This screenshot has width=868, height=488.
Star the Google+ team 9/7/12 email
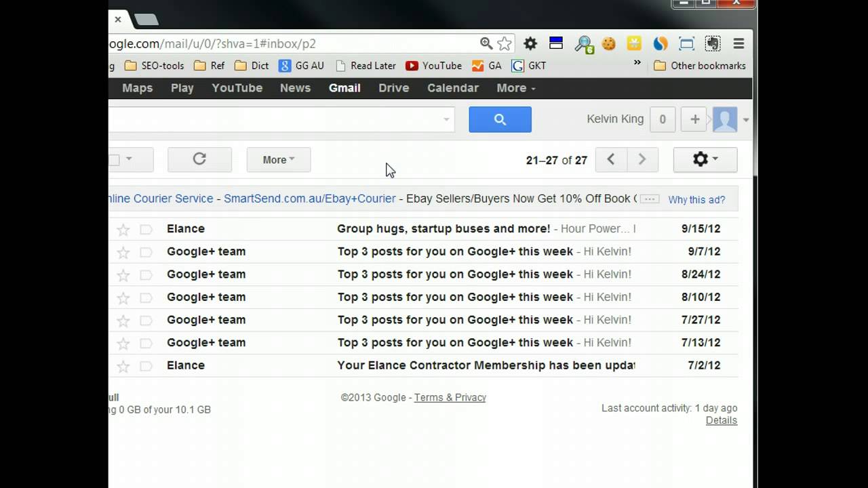[123, 252]
